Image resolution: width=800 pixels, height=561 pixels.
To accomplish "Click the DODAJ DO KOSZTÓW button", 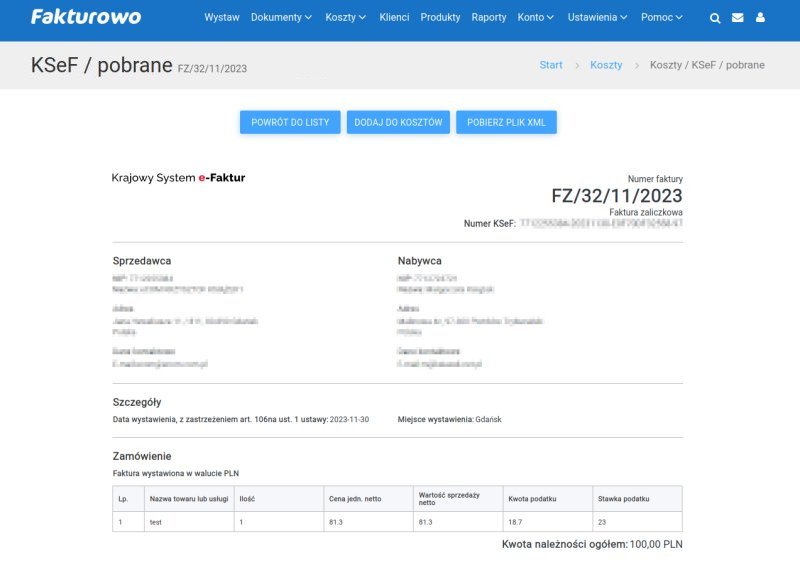I will pyautogui.click(x=398, y=122).
